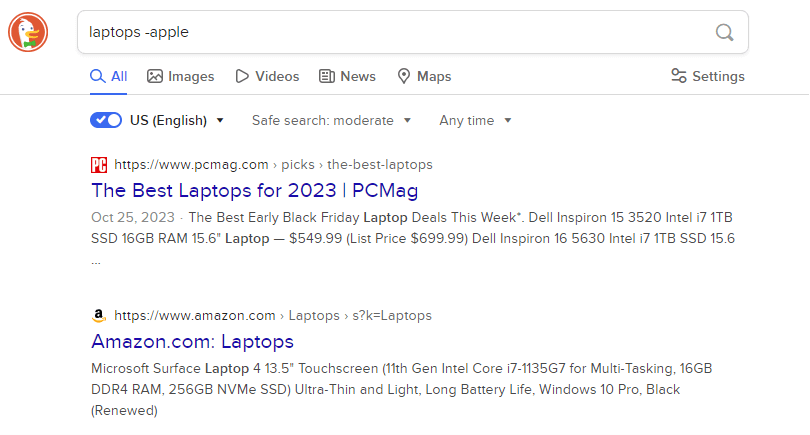Open the Amazon.com: Laptops result
The height and width of the screenshot is (435, 810).
click(x=192, y=341)
